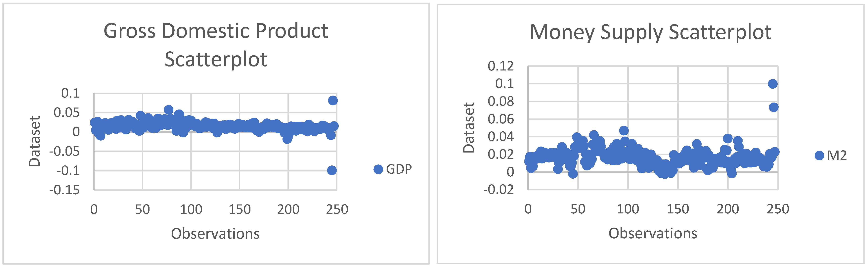
Task: Click the Observations axis title under Money Supply chart
Action: coord(653,233)
